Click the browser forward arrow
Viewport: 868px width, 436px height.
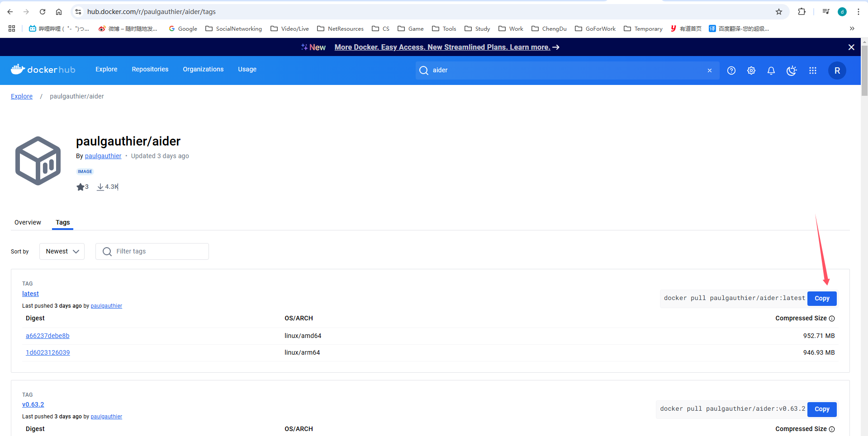(x=26, y=12)
